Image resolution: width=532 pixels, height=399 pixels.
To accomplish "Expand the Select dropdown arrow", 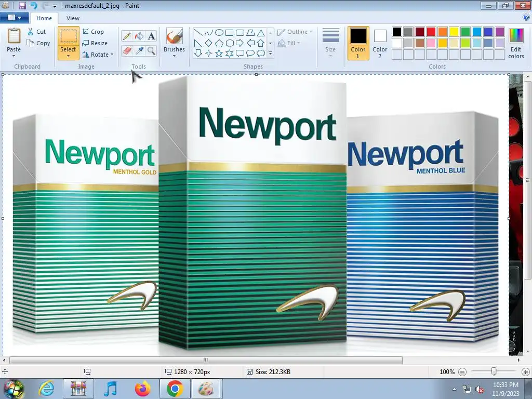I will (x=68, y=56).
